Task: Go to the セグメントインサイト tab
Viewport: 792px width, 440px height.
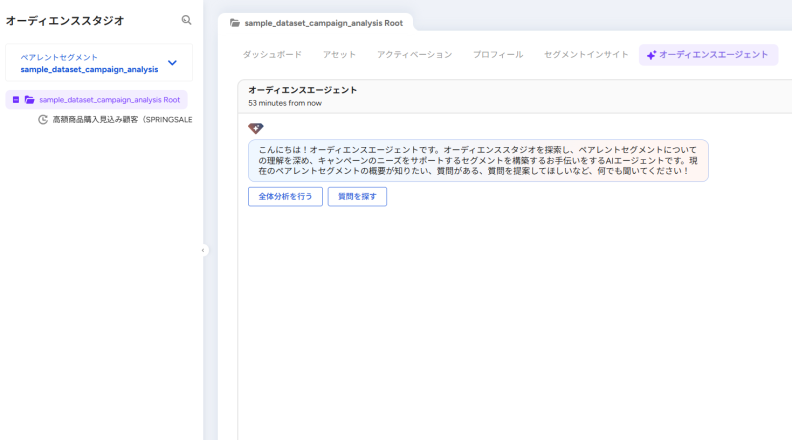Action: pyautogui.click(x=586, y=55)
